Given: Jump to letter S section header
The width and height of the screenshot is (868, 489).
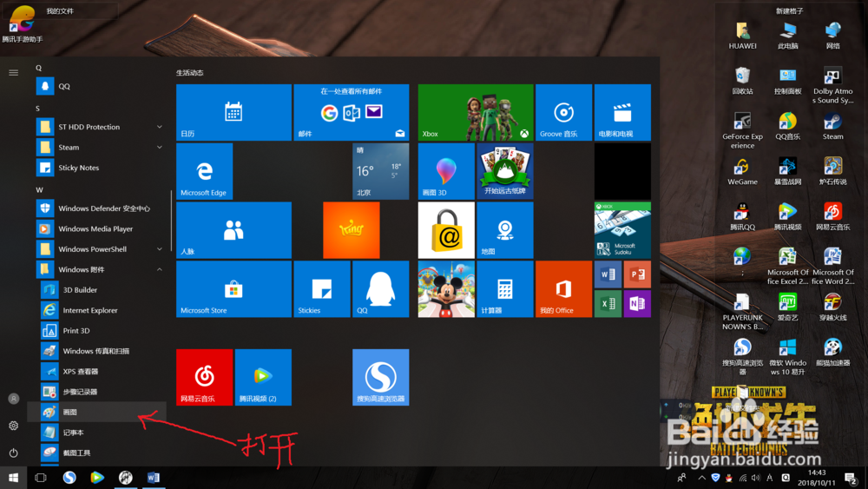Looking at the screenshot, I should point(37,109).
